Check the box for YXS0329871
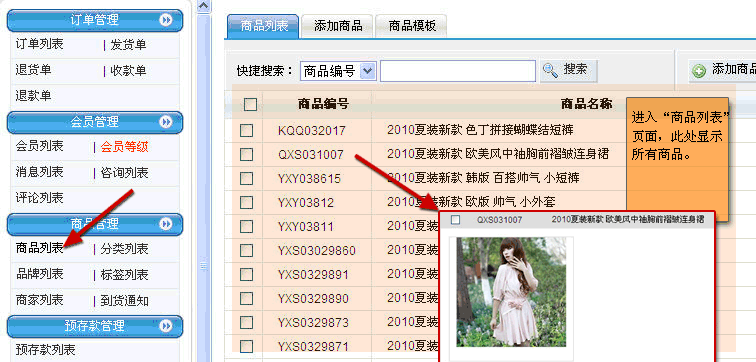 pos(246,346)
